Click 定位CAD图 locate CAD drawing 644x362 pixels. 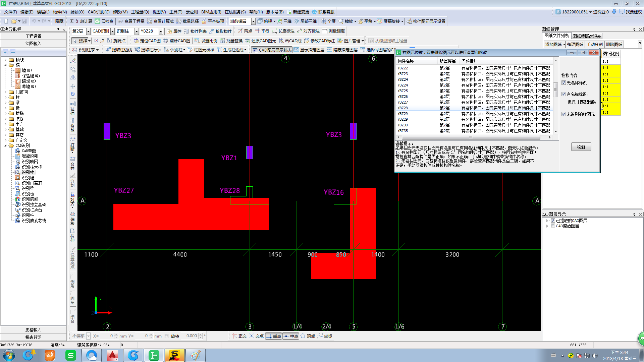(x=147, y=41)
